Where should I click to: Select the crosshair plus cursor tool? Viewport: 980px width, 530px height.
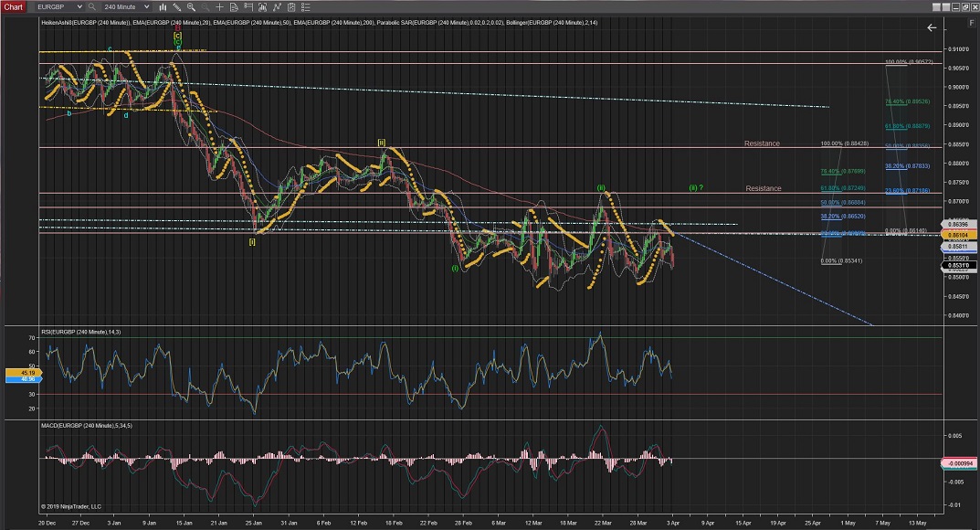pyautogui.click(x=219, y=7)
